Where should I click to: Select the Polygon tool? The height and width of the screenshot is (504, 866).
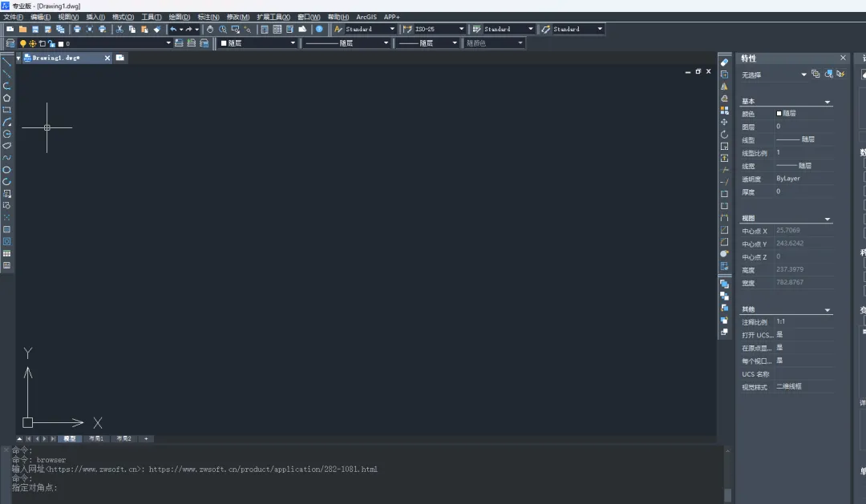pos(6,98)
